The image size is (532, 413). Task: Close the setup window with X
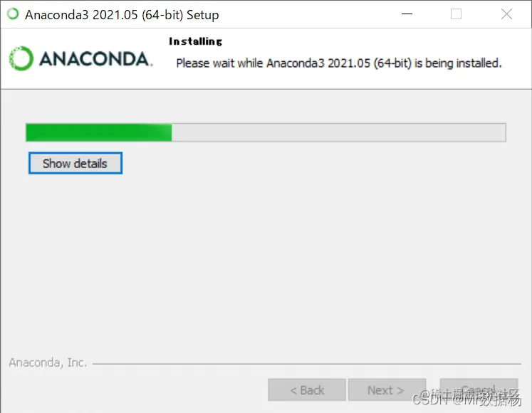(x=506, y=14)
